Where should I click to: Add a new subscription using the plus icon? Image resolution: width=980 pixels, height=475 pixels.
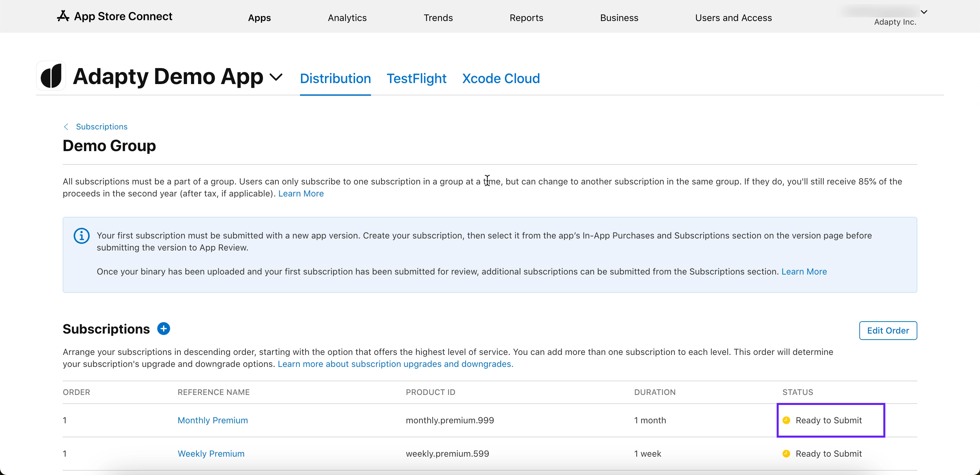point(164,329)
